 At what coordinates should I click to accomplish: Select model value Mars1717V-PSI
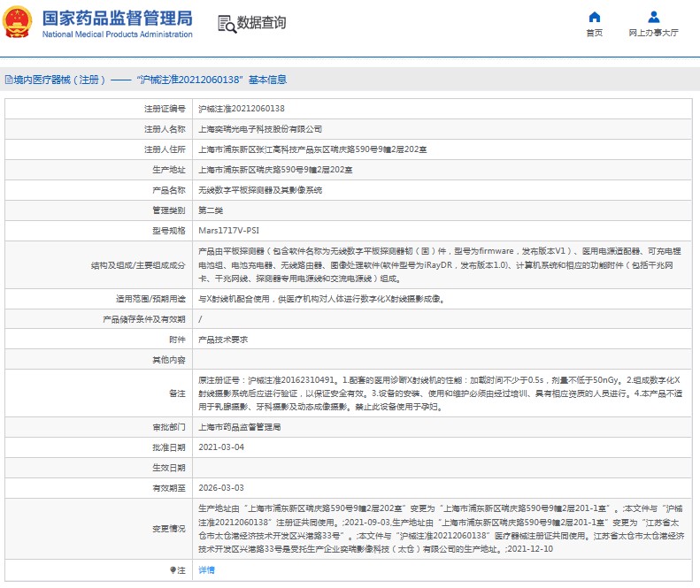tap(228, 231)
